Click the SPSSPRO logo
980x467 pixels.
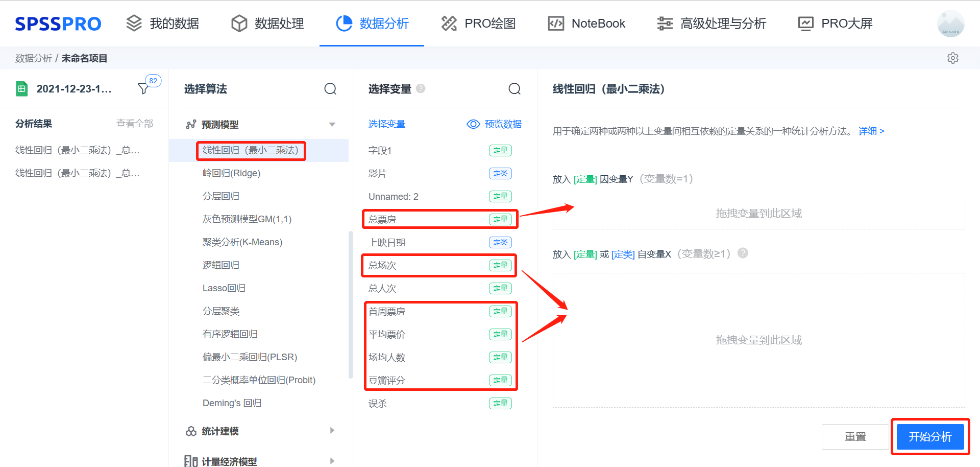click(x=58, y=24)
